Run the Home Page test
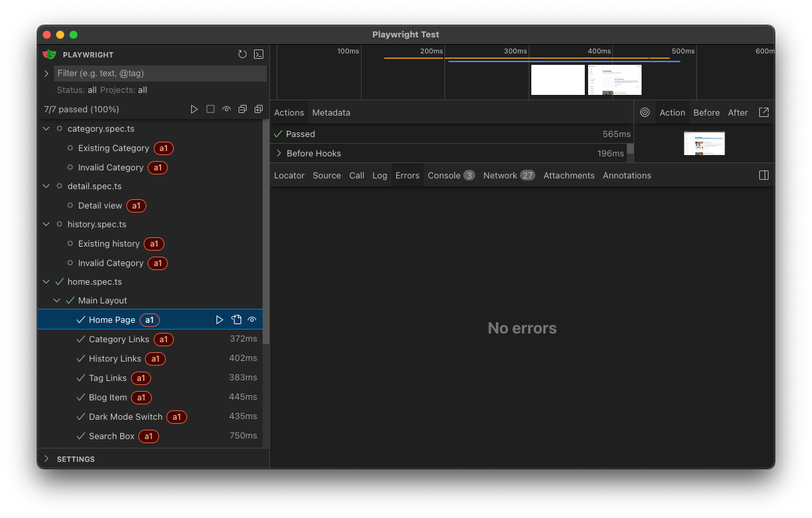 219,320
